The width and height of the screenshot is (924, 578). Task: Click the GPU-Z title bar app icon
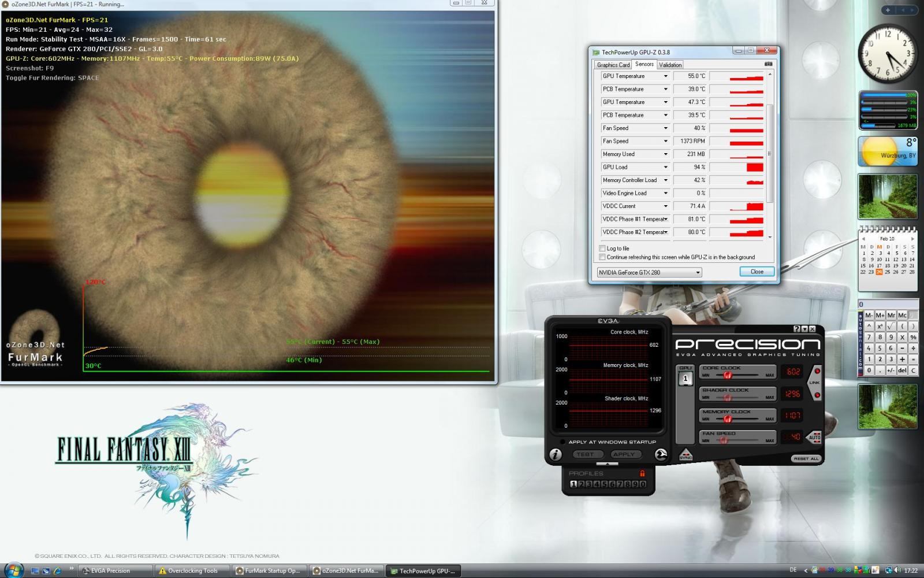tap(597, 52)
